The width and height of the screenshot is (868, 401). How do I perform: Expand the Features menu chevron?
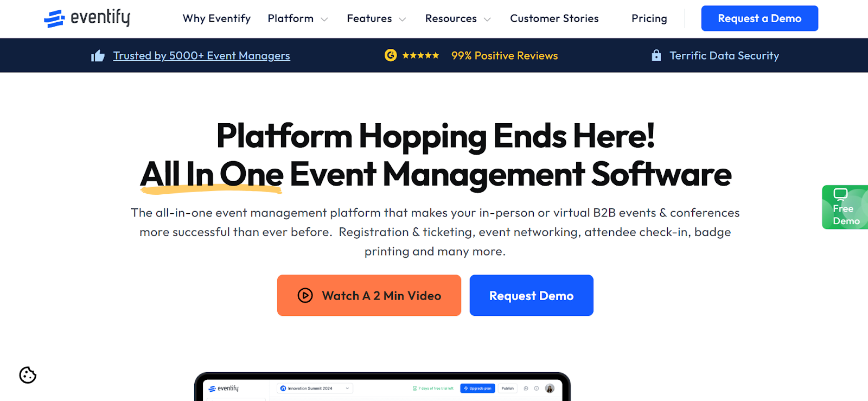[403, 20]
